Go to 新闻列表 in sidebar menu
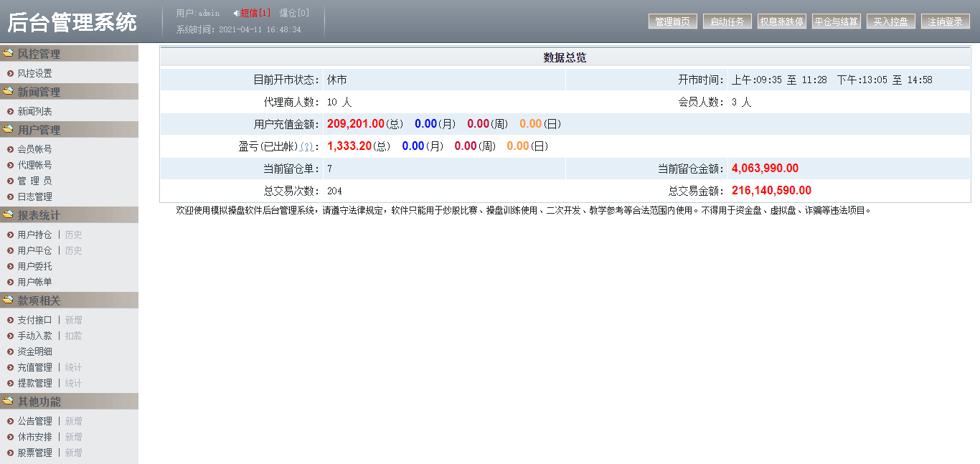Screen dimensions: 980x464 (x=34, y=111)
